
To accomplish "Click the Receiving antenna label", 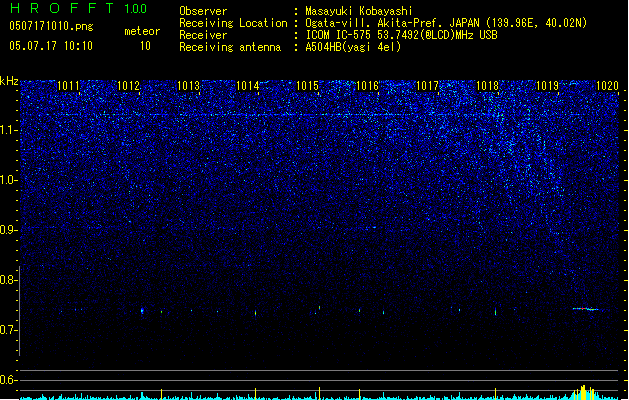I will click(230, 47).
